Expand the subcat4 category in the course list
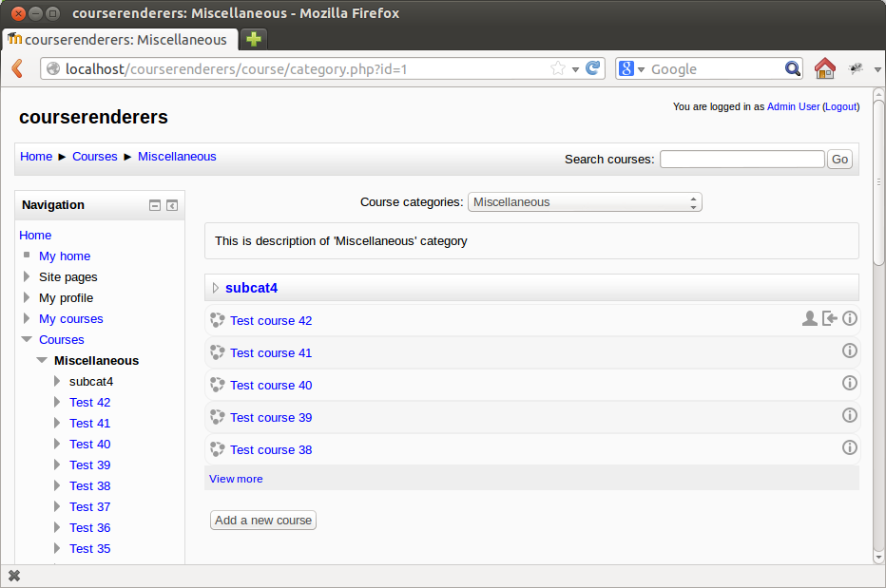 pos(215,288)
